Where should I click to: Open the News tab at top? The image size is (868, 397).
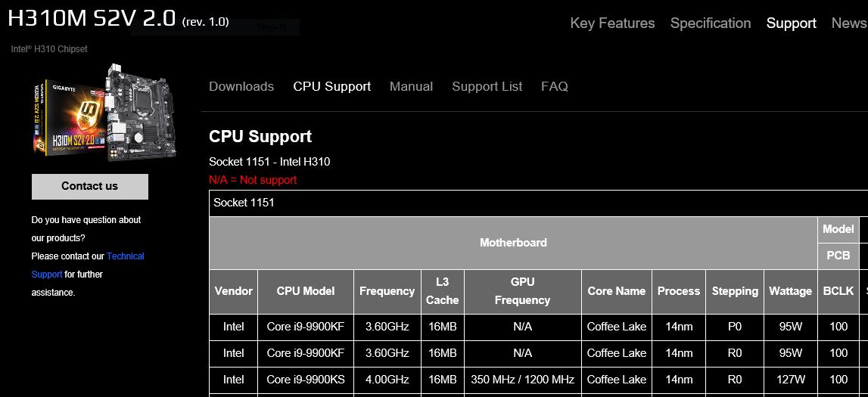coord(849,23)
